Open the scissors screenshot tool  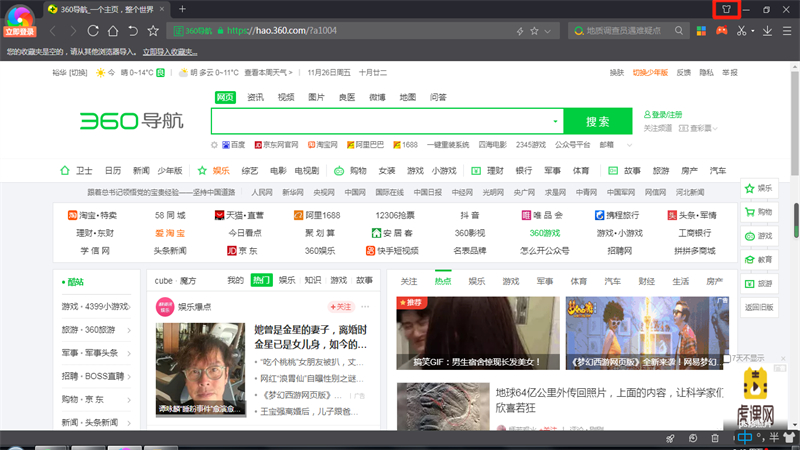[741, 31]
